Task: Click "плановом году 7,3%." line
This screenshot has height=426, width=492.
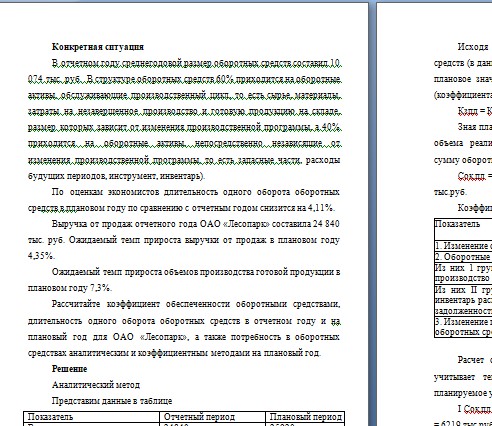Action: (70, 288)
